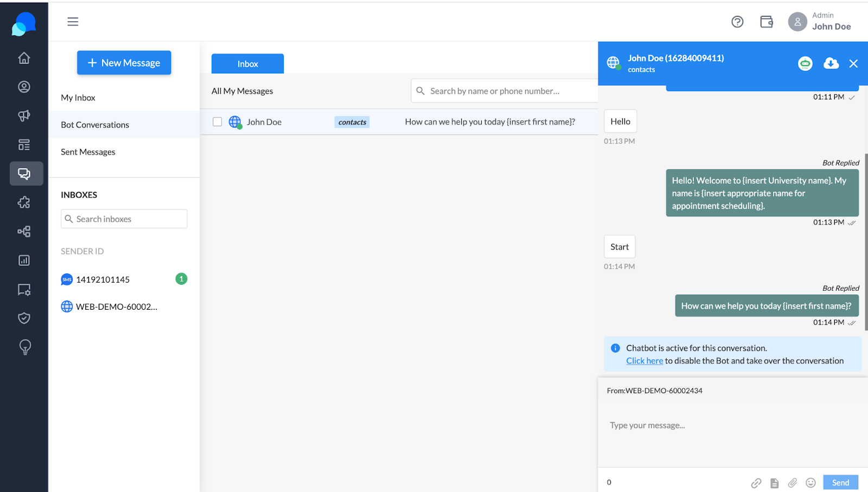Switch to the Inbox tab
Screen dimensions: 868x492
(247, 63)
